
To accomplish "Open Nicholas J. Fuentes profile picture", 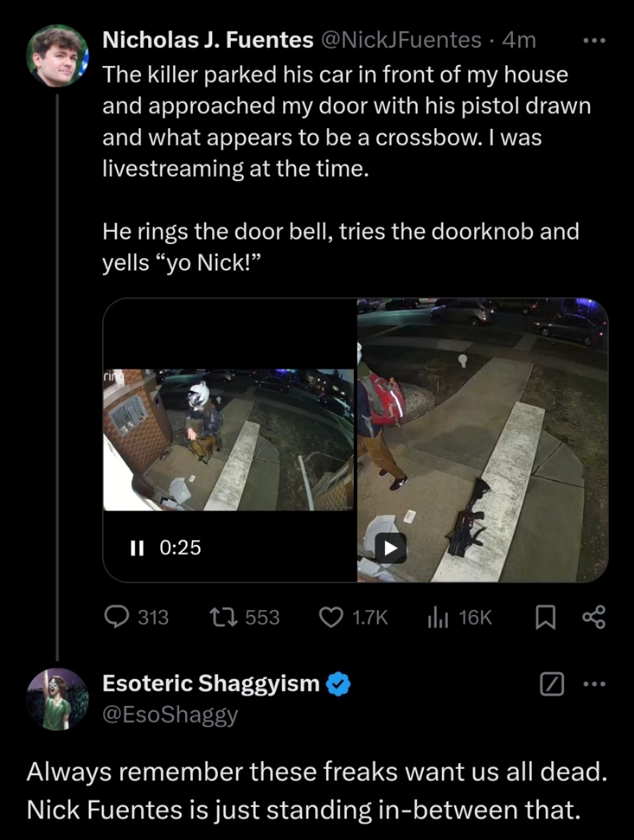I will tap(57, 56).
